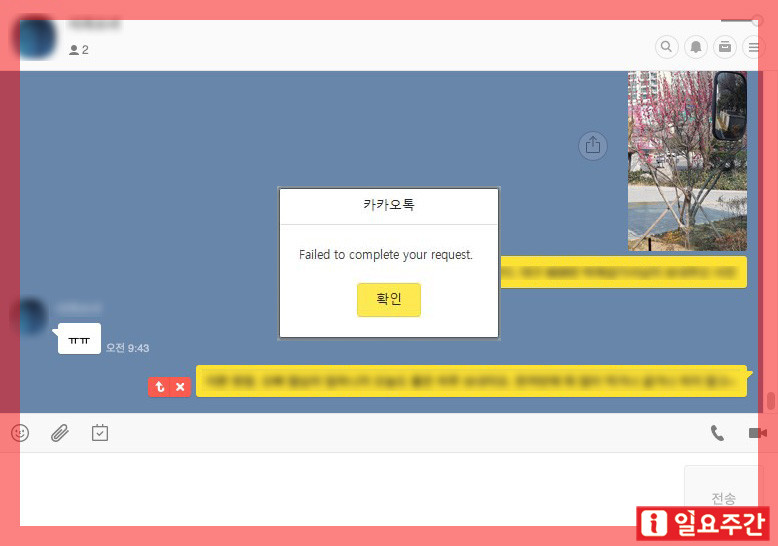Click the red resend arrow icon

point(159,387)
